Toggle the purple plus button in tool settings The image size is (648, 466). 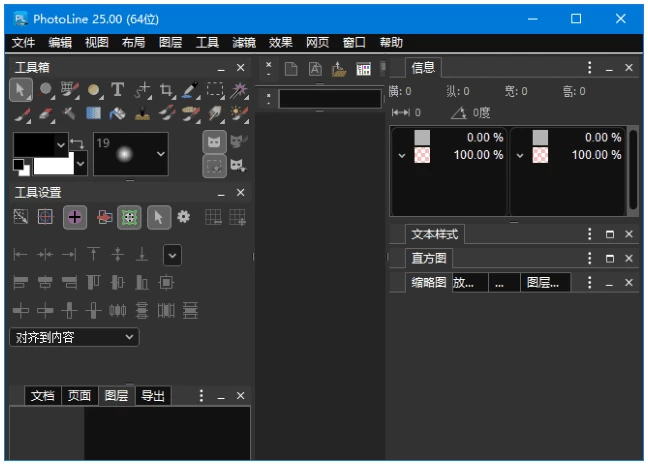75,217
